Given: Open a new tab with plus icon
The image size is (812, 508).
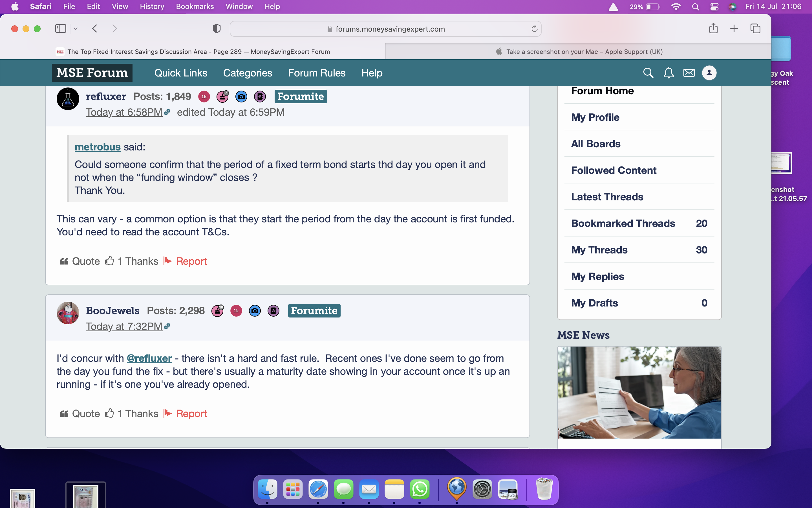Looking at the screenshot, I should tap(734, 29).
